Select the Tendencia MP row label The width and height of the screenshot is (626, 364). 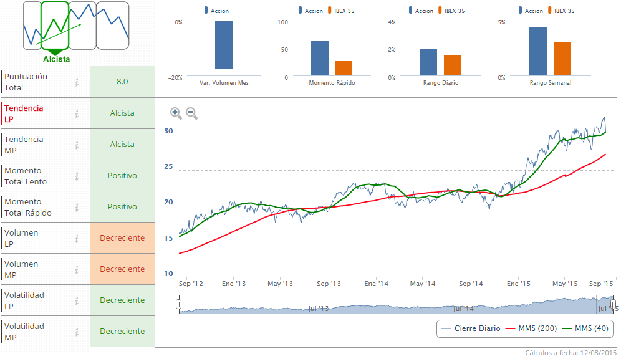coord(24,145)
